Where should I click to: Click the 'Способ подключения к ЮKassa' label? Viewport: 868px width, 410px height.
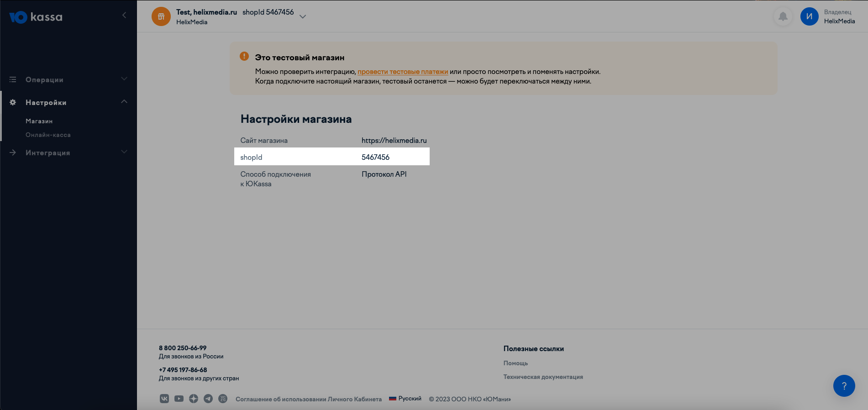[x=276, y=179]
